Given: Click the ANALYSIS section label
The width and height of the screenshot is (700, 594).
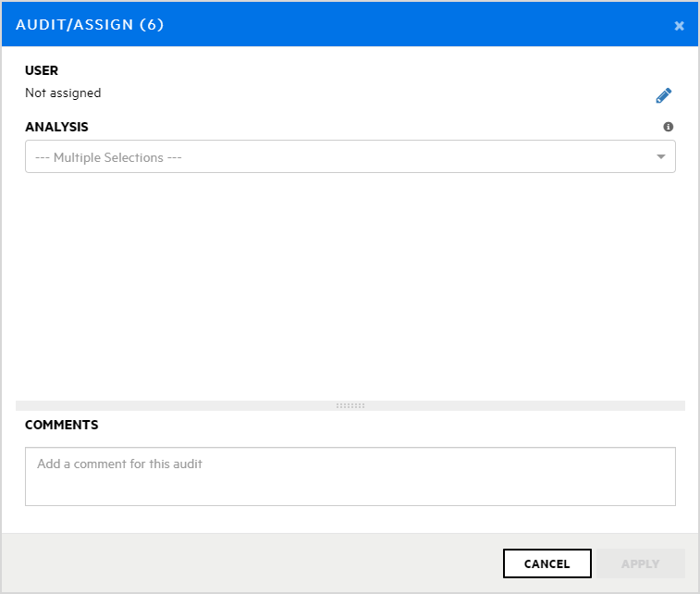Looking at the screenshot, I should 56,127.
